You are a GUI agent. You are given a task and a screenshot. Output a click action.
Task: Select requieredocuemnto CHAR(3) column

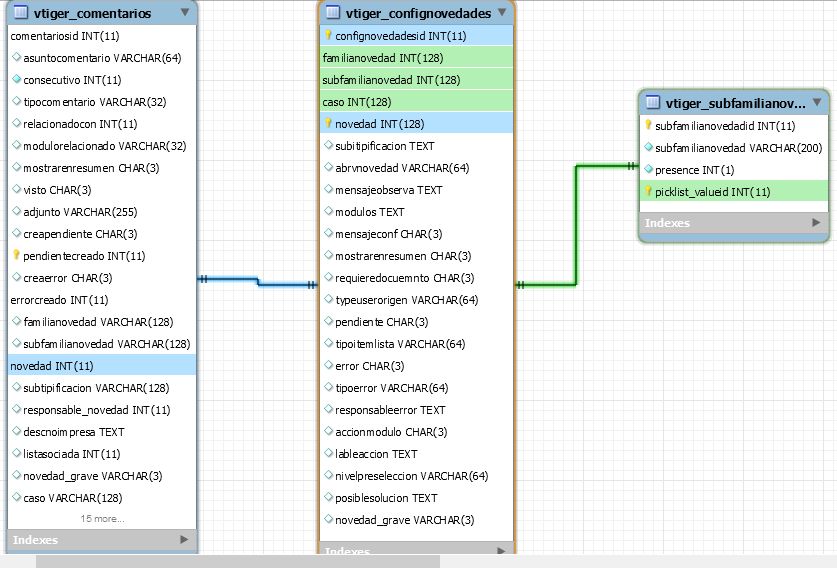[416, 278]
